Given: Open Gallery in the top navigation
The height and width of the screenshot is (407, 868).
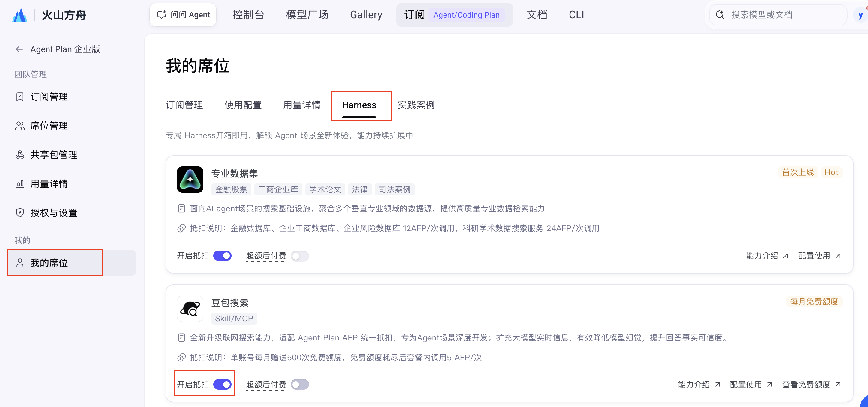Looking at the screenshot, I should pos(366,15).
